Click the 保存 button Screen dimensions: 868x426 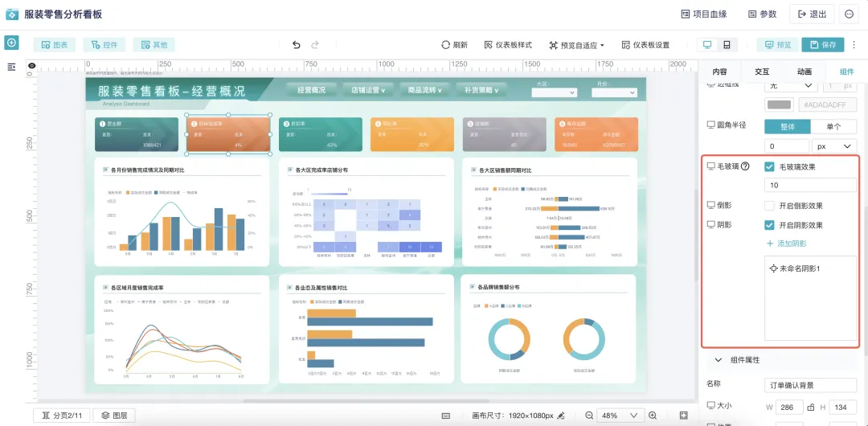(x=822, y=45)
